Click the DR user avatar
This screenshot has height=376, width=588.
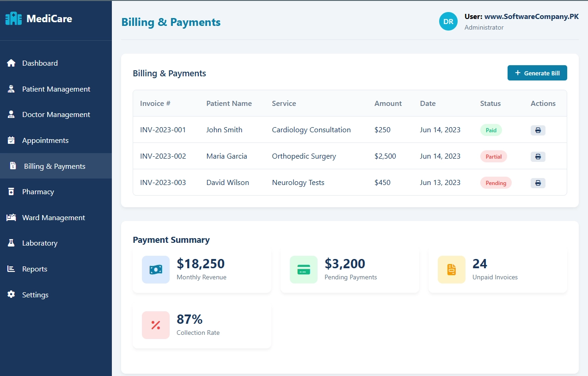[x=448, y=21]
